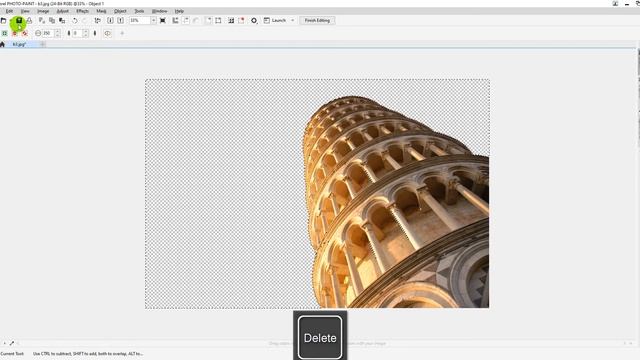Click the plus icon in the property bar

122,33
